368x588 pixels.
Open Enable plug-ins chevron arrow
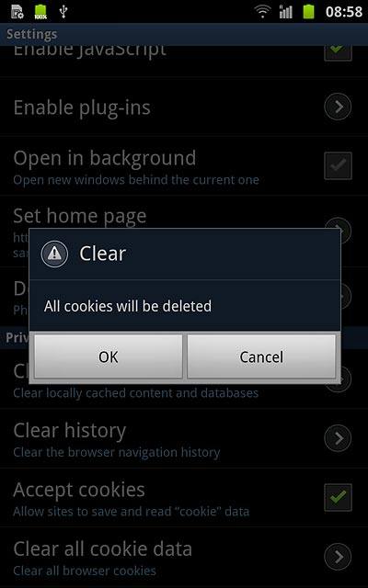(x=338, y=107)
